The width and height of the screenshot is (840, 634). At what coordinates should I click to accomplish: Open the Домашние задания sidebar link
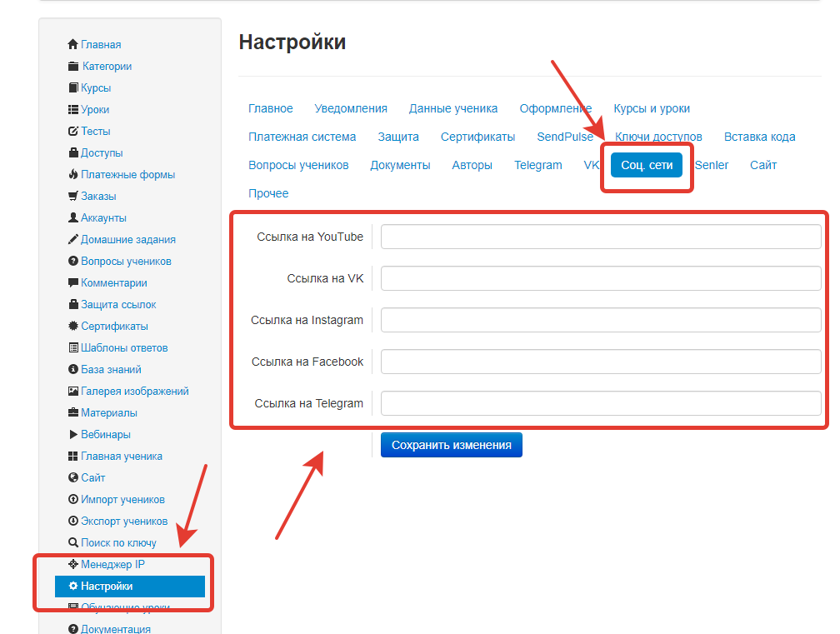128,239
